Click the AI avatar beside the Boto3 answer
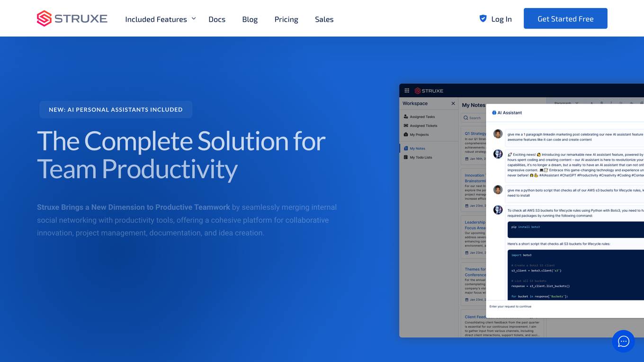644x362 pixels. click(x=498, y=209)
